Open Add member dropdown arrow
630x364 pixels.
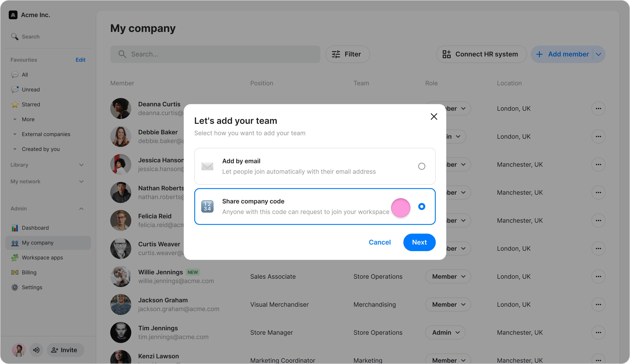(598, 54)
